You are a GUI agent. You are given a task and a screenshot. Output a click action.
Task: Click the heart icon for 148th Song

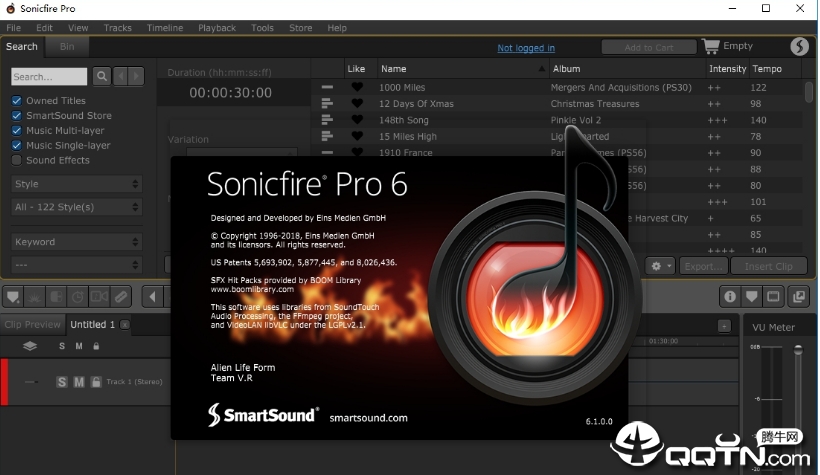[357, 120]
